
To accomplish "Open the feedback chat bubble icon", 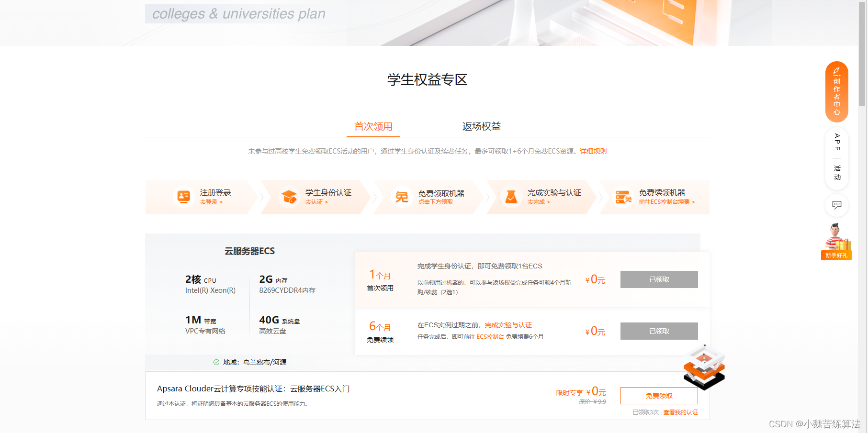I will pyautogui.click(x=837, y=205).
